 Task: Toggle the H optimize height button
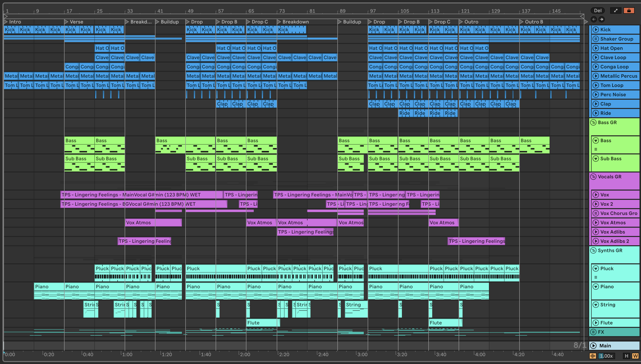627,356
